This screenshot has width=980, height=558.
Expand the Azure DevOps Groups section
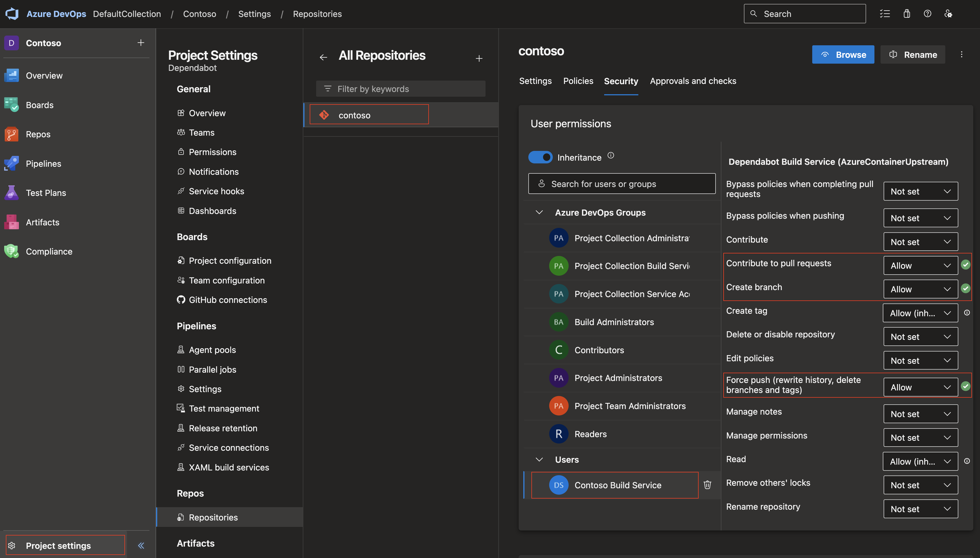(538, 212)
